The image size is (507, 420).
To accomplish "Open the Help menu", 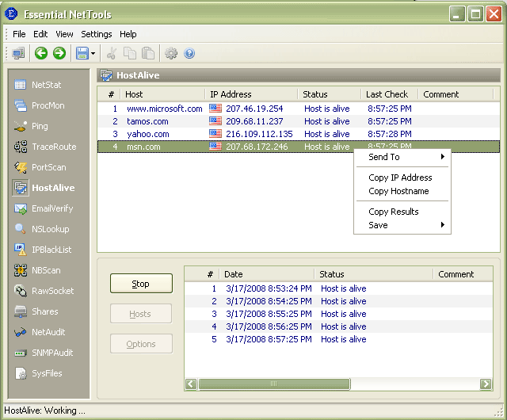I will pyautogui.click(x=128, y=34).
